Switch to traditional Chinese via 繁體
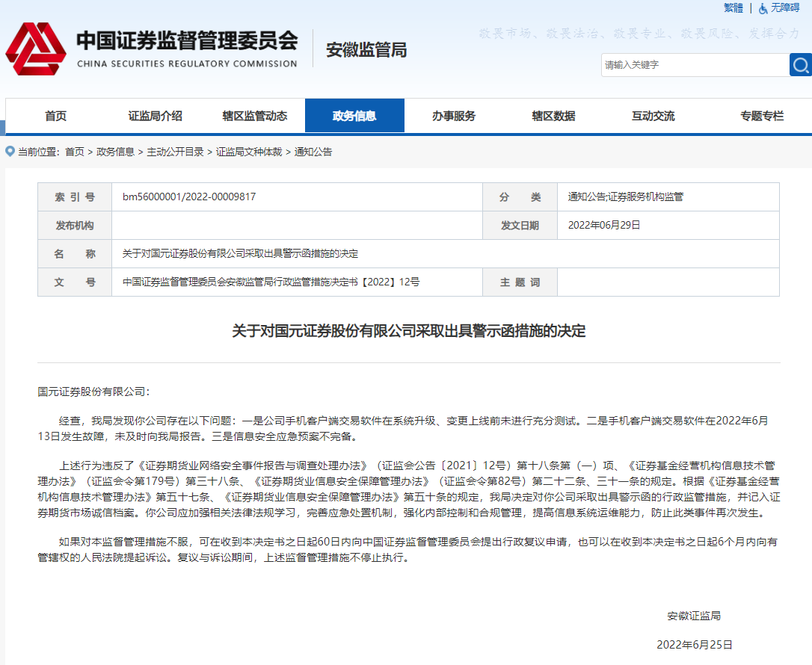Image resolution: width=812 pixels, height=665 pixels. click(733, 7)
